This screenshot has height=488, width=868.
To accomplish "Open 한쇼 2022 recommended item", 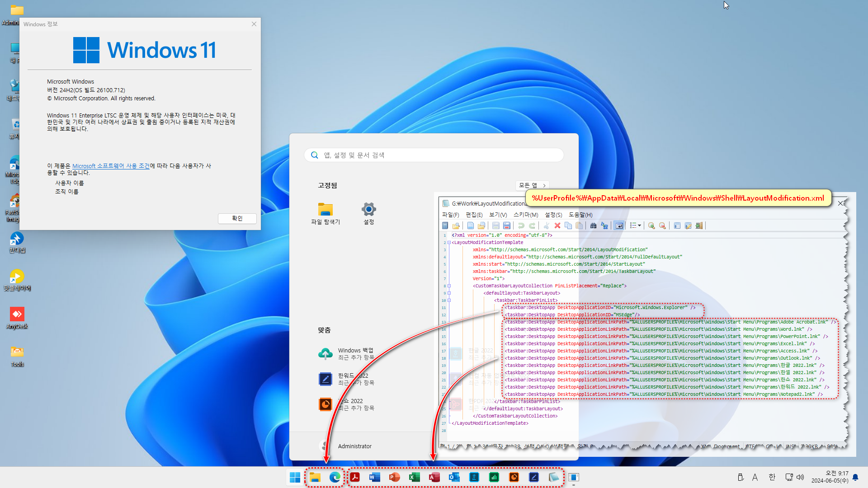I will click(x=347, y=404).
